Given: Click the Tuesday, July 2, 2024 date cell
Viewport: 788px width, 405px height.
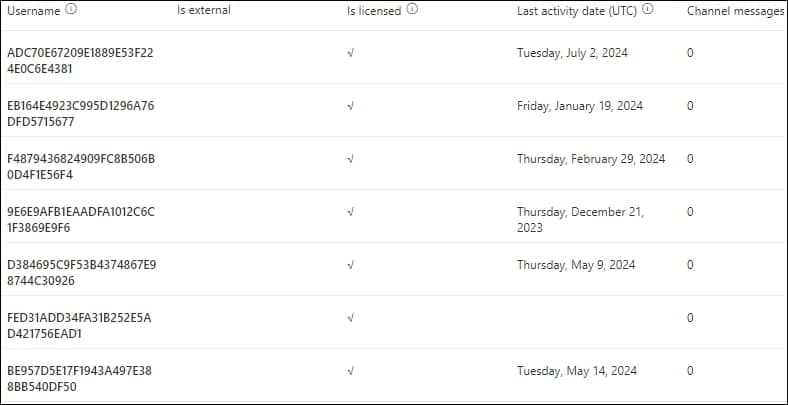Looking at the screenshot, I should point(572,53).
